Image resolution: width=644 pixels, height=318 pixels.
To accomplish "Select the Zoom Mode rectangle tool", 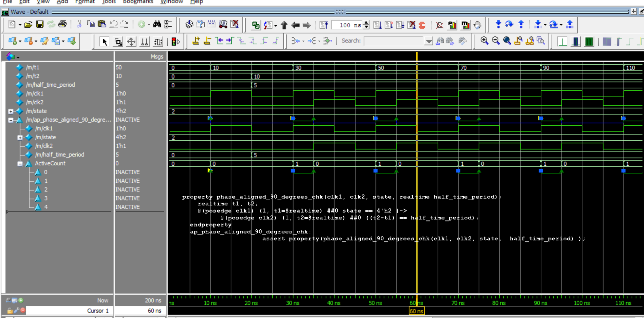I will [118, 42].
